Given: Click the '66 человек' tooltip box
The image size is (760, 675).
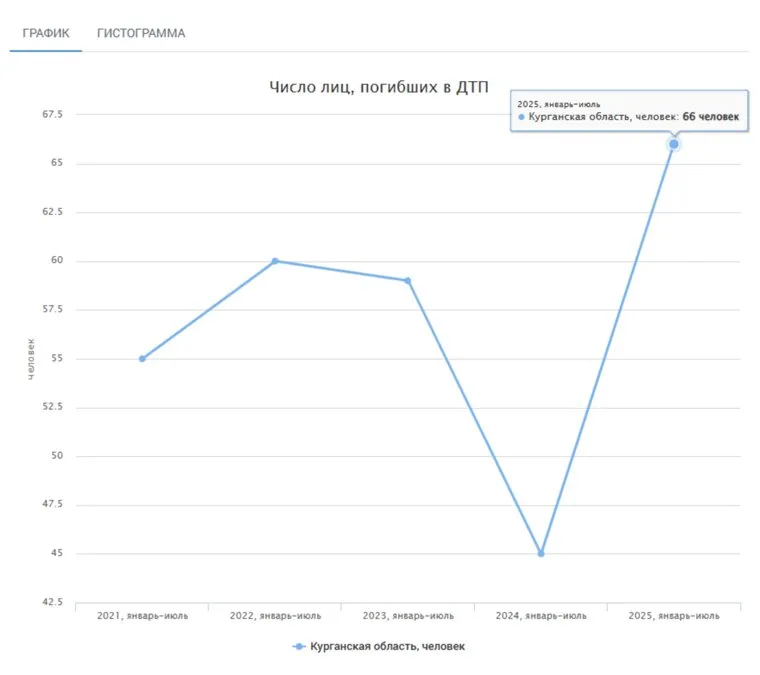Looking at the screenshot, I should pyautogui.click(x=628, y=111).
